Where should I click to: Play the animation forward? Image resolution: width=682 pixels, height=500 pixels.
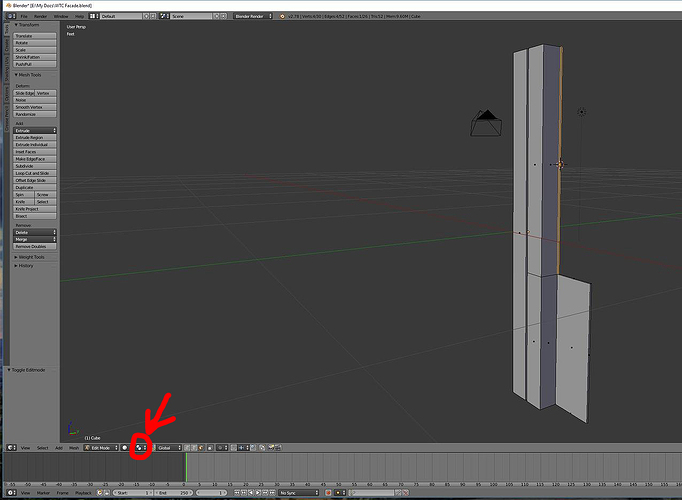pos(258,493)
